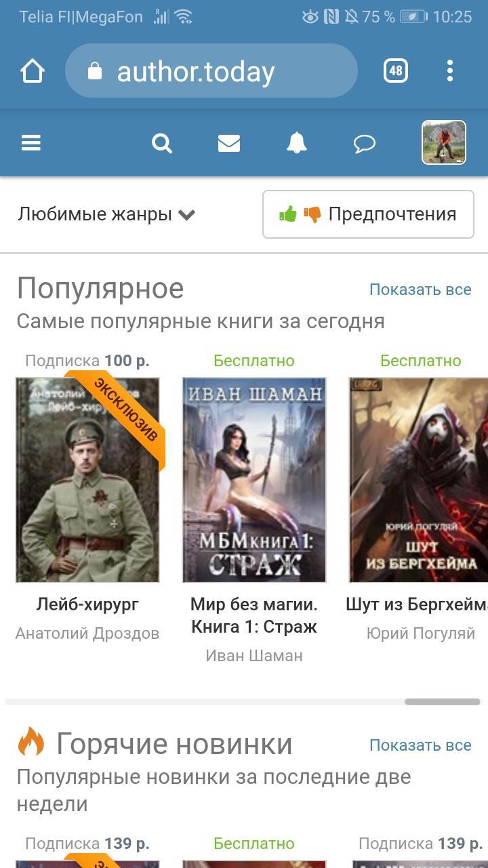Click Показать все next to Популярное
This screenshot has height=868, width=488.
click(420, 290)
